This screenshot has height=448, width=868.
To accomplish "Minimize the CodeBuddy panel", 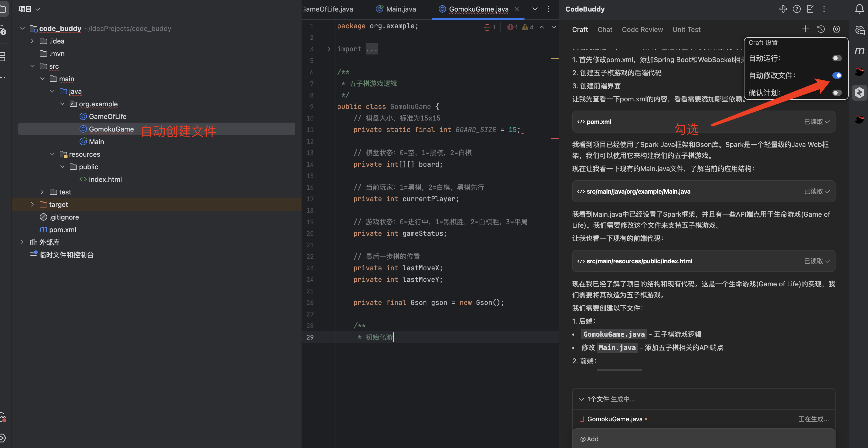I will pos(838,9).
